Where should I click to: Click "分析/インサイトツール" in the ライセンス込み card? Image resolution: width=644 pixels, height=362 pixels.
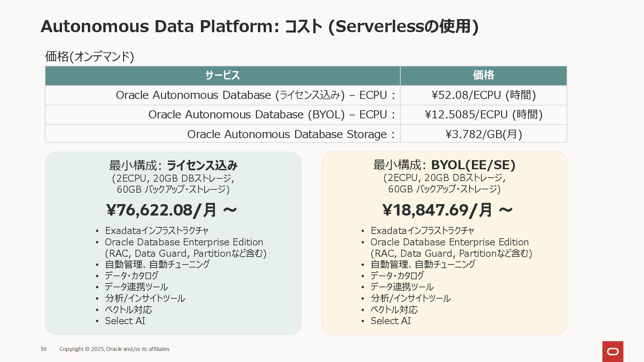[x=145, y=298]
